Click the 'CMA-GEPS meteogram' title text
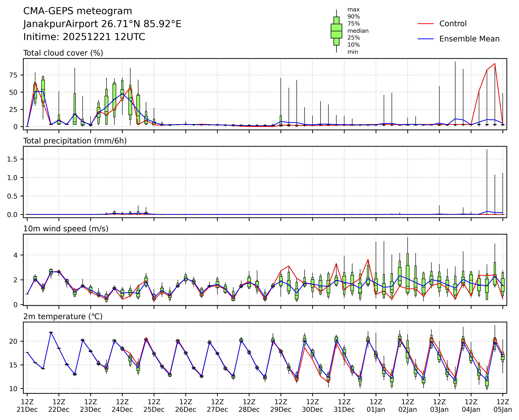Image resolution: width=519 pixels, height=420 pixels. coord(78,11)
